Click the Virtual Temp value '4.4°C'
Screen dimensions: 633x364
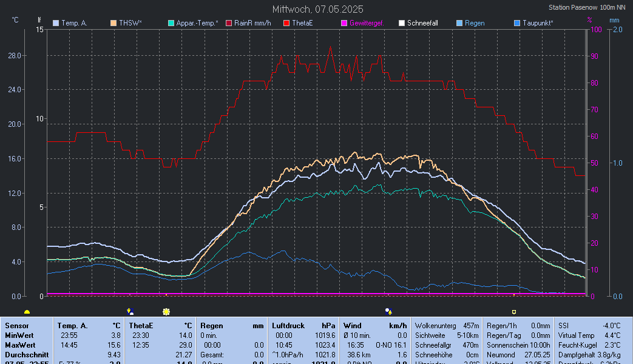[613, 335]
